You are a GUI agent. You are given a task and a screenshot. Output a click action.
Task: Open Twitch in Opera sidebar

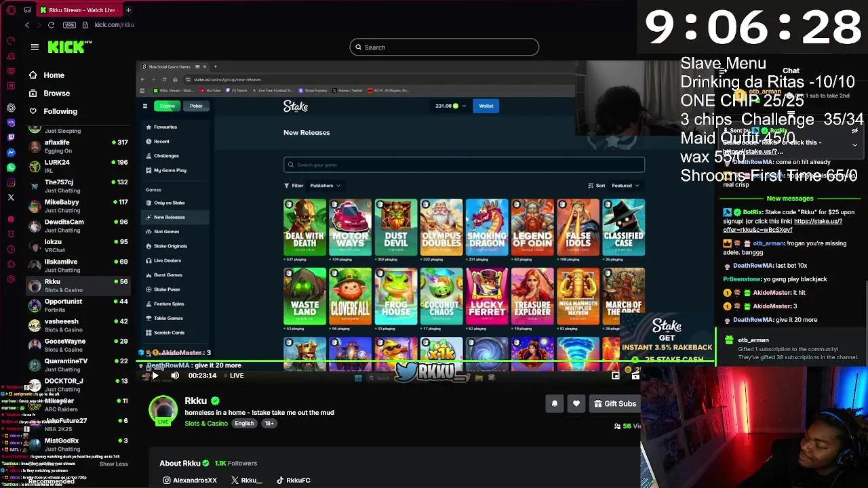11,138
